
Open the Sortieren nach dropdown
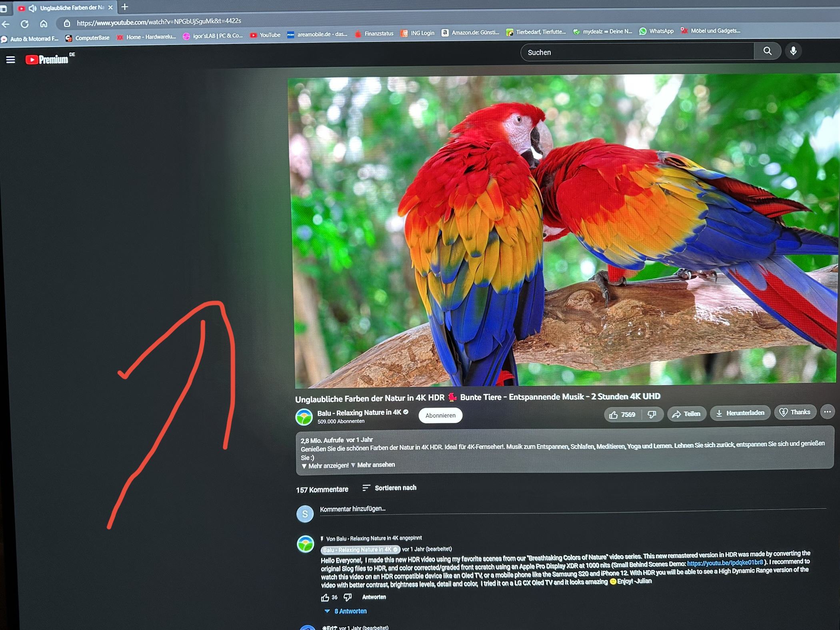tap(389, 488)
